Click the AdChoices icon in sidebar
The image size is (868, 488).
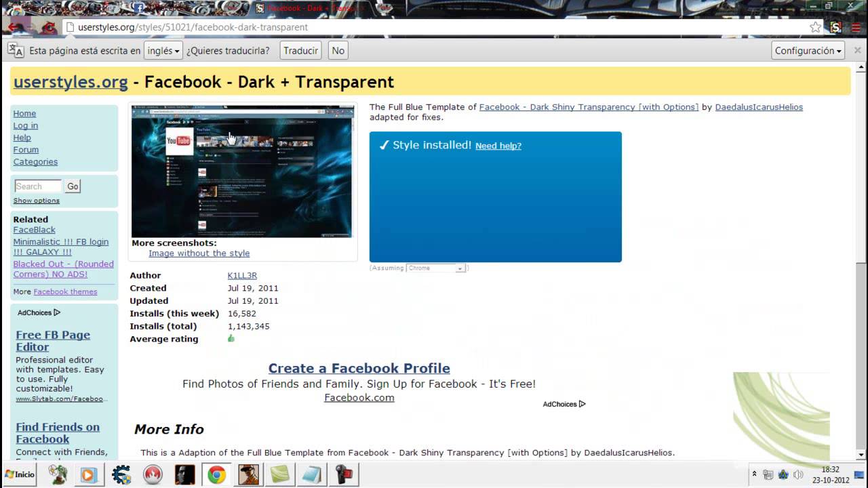point(57,312)
